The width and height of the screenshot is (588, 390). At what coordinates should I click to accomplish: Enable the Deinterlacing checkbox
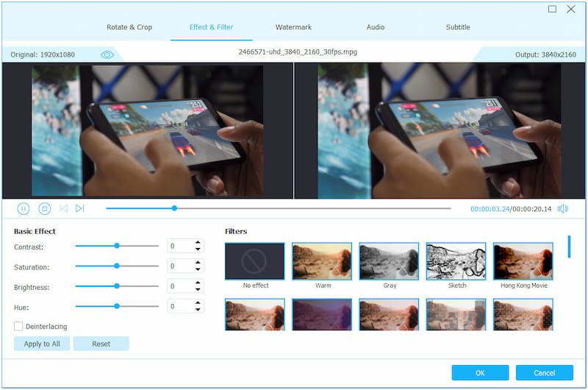[18, 326]
